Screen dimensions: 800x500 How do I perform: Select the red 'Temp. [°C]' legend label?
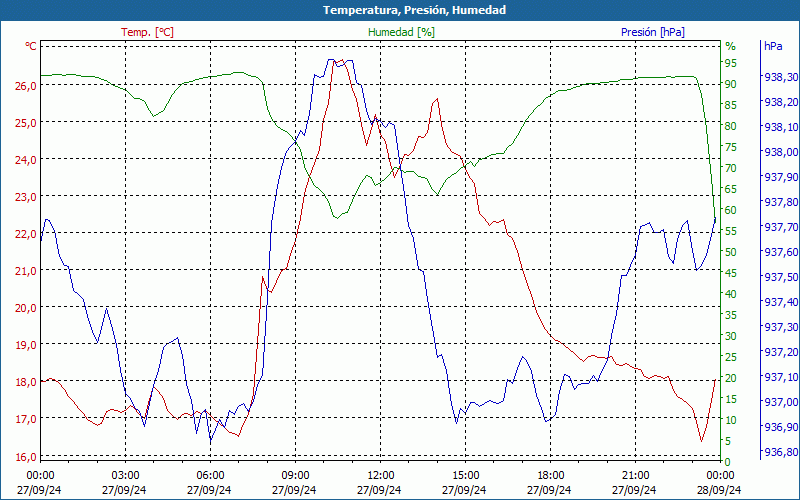click(x=147, y=32)
